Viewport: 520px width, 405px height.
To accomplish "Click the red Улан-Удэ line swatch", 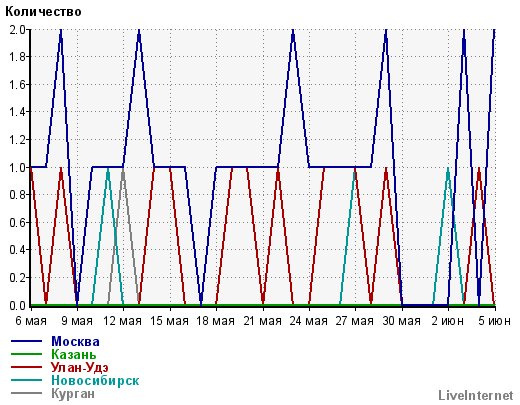I will [x=26, y=367].
